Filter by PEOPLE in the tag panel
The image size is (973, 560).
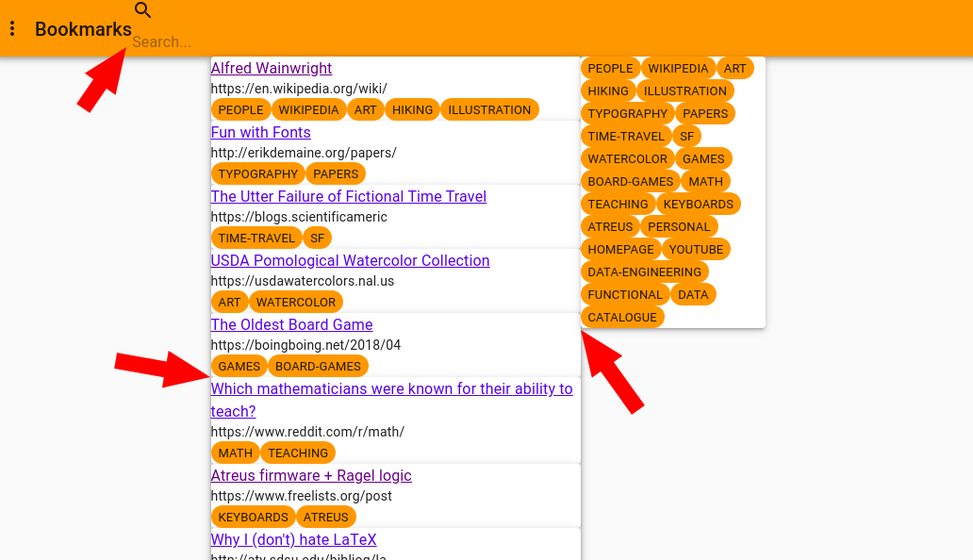[x=611, y=69]
